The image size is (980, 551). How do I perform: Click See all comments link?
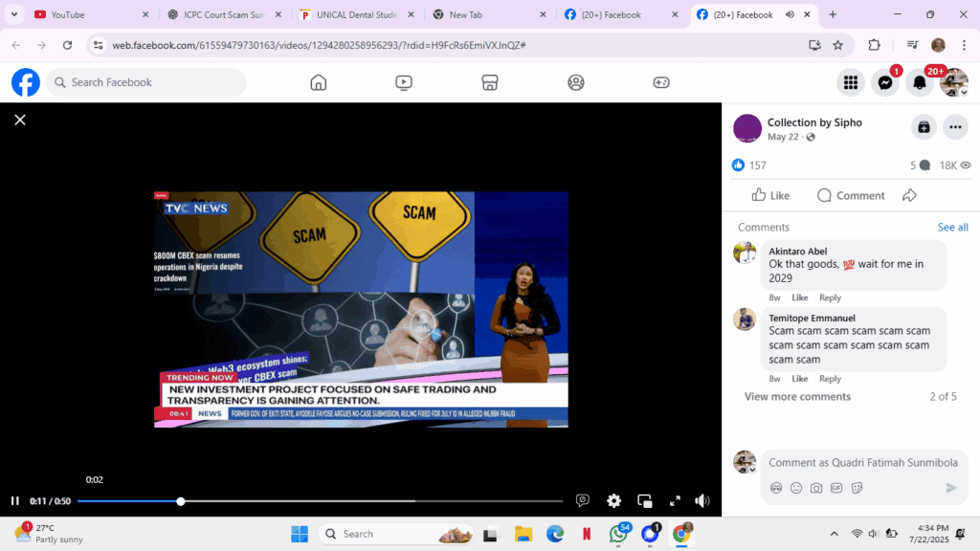(952, 228)
